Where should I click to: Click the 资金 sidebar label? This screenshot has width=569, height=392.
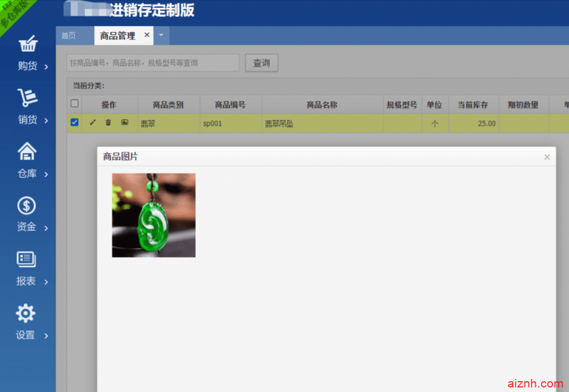(x=27, y=227)
